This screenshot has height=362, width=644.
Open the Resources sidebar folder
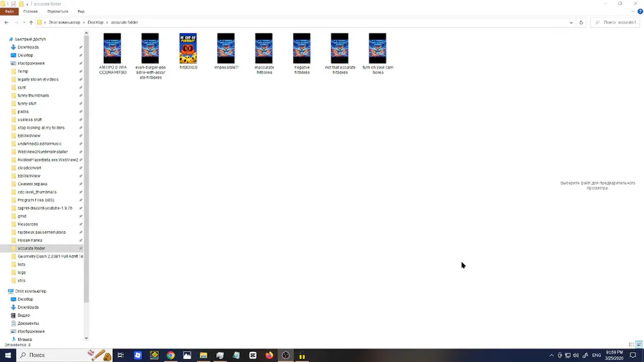click(x=27, y=225)
